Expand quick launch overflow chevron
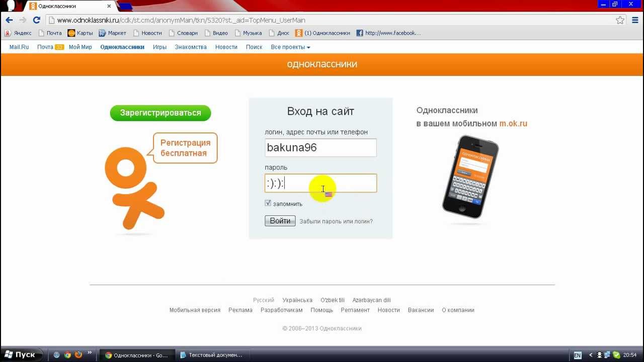644x362 pixels. tap(90, 353)
